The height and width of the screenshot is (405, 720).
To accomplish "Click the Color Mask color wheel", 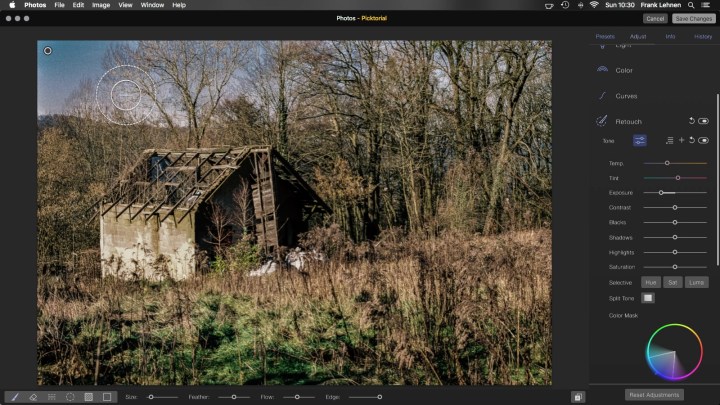I will click(x=675, y=352).
